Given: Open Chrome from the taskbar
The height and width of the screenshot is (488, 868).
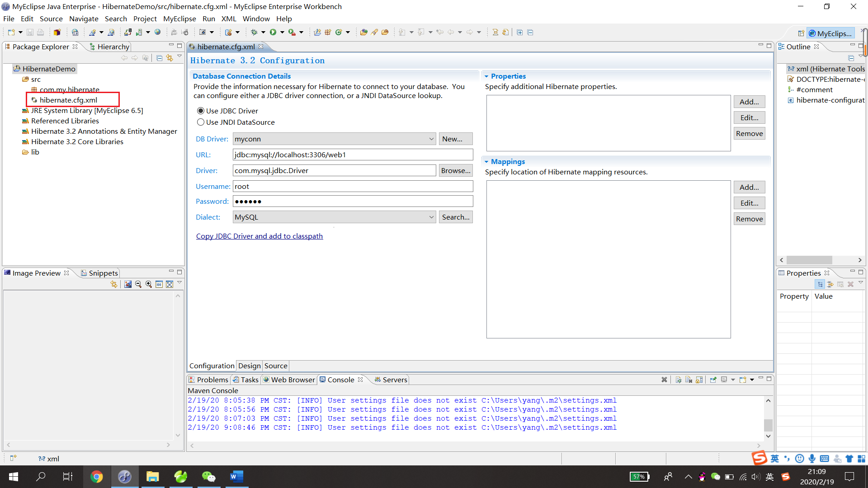Looking at the screenshot, I should tap(96, 477).
